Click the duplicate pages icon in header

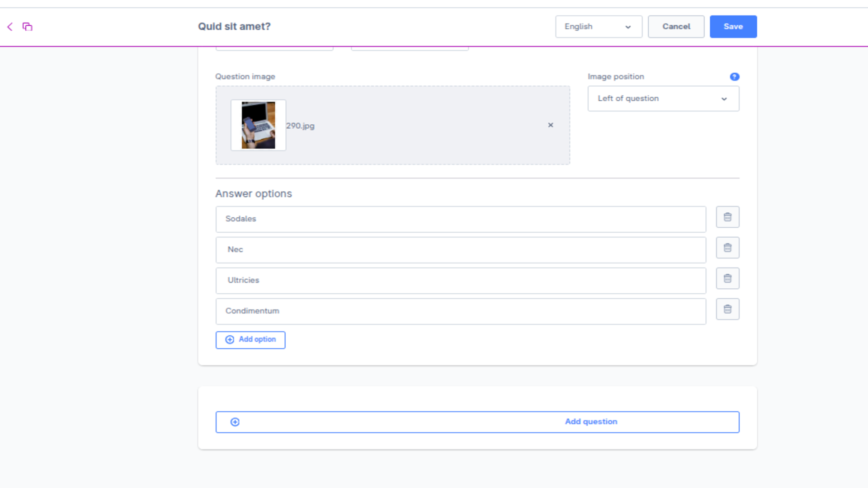coord(28,27)
